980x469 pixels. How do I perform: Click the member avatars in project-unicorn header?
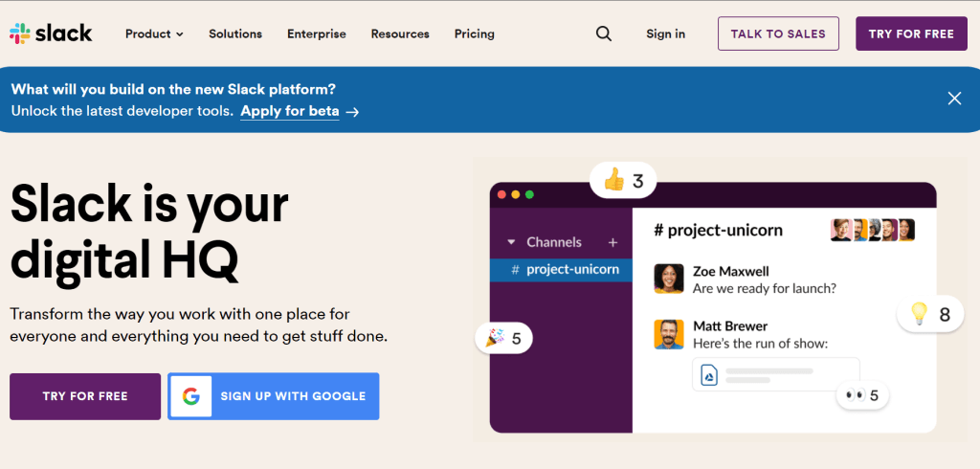[x=873, y=230]
